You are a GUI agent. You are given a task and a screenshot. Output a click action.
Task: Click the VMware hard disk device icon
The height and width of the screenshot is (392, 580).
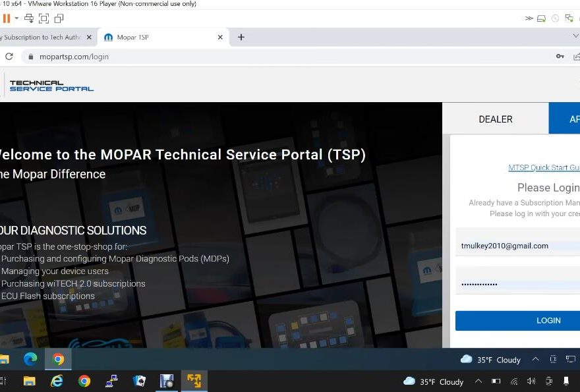pos(541,18)
